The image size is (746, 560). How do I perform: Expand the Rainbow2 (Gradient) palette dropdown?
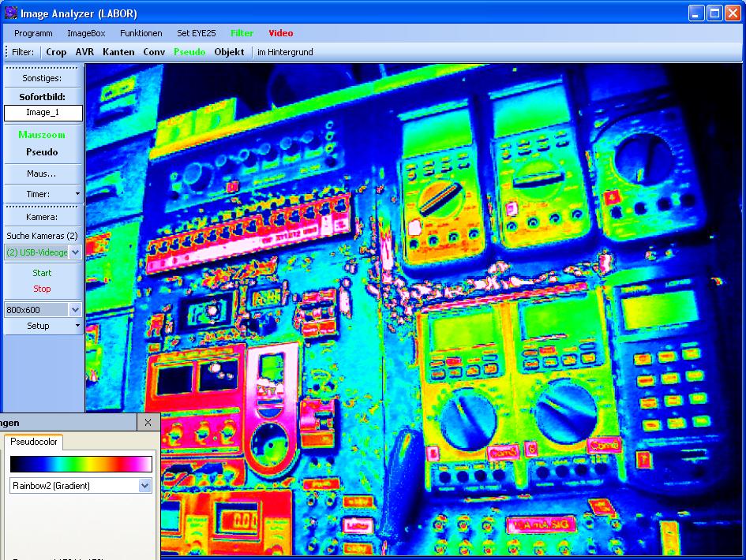(x=144, y=486)
